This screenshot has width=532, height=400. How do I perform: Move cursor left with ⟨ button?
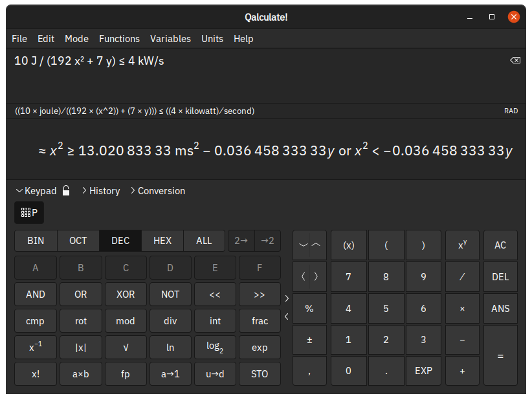[x=303, y=276]
